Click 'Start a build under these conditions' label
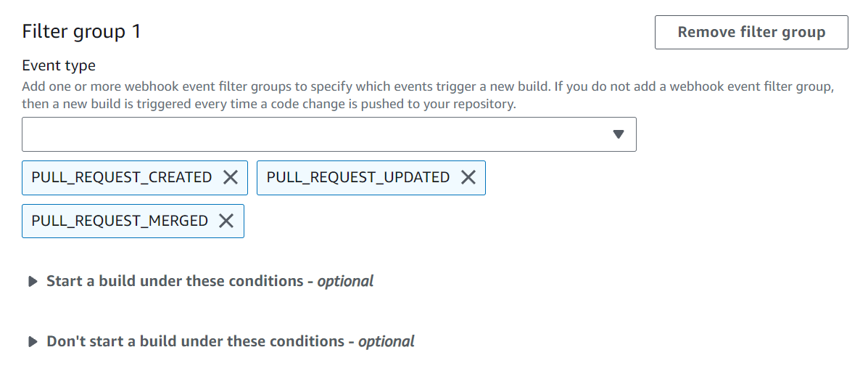Viewport: 868px width, 379px height. click(x=174, y=281)
